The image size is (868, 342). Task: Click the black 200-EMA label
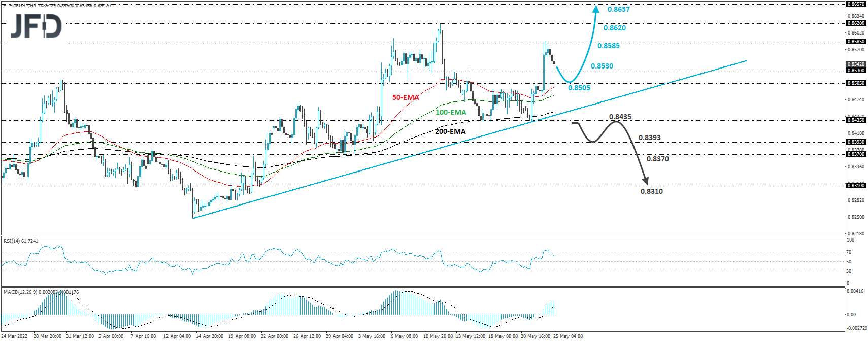pyautogui.click(x=450, y=131)
